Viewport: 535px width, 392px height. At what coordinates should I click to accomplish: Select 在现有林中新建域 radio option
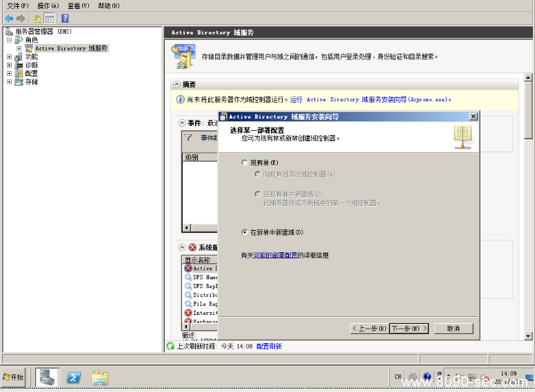(x=258, y=194)
